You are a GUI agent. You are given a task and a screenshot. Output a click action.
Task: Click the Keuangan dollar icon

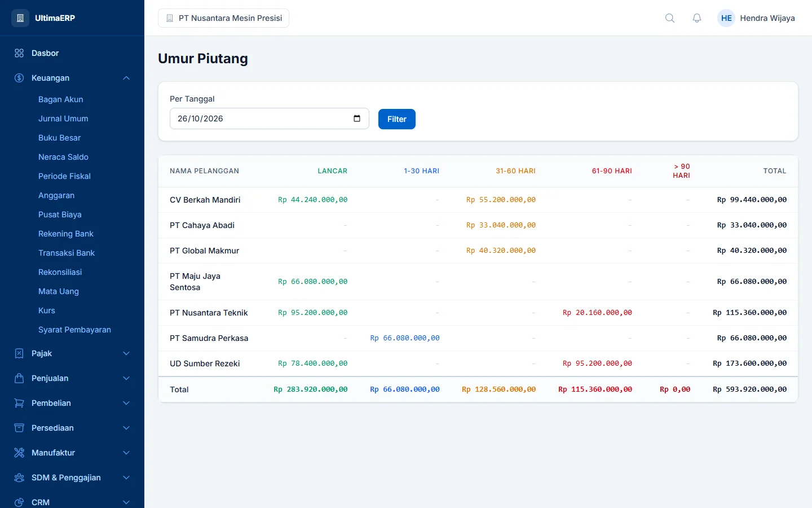19,78
